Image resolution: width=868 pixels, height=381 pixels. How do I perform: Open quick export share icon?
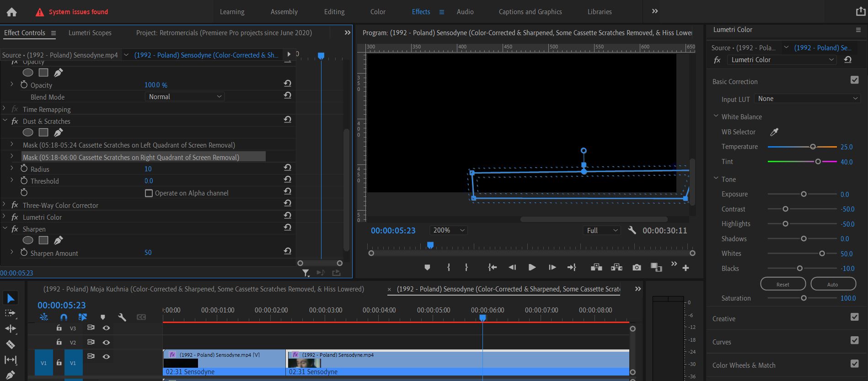pyautogui.click(x=860, y=11)
